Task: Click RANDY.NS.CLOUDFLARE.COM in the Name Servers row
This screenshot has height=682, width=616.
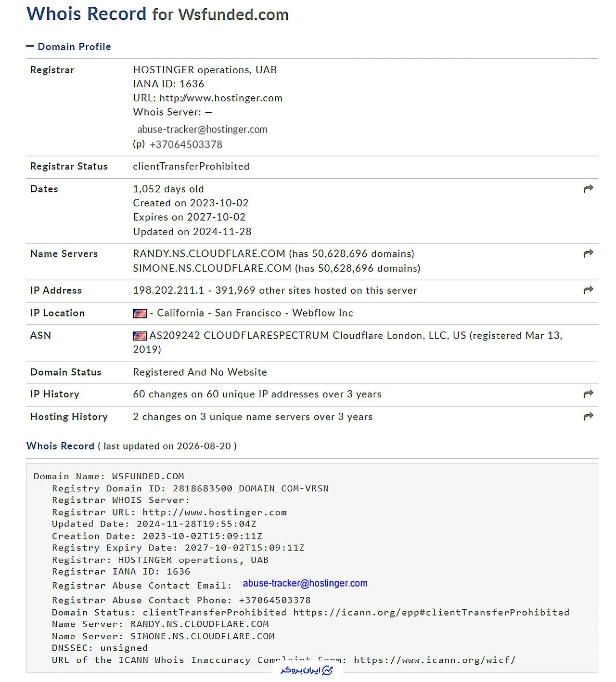Action: coord(209,254)
